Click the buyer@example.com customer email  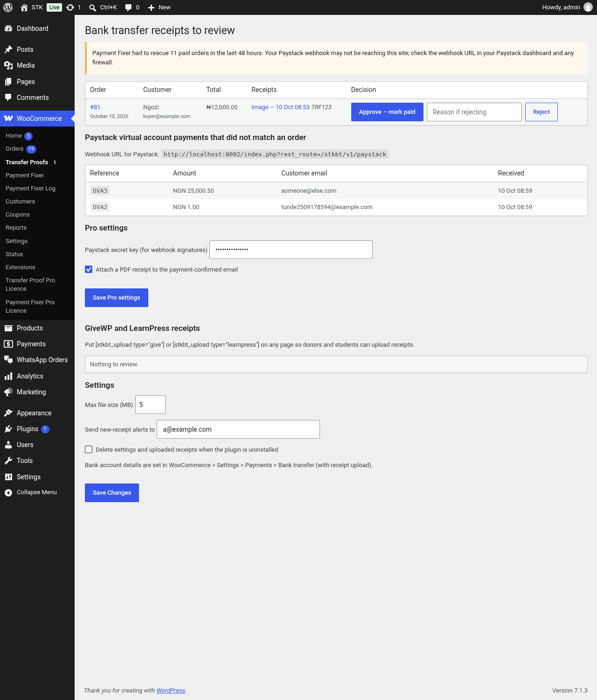coord(167,117)
